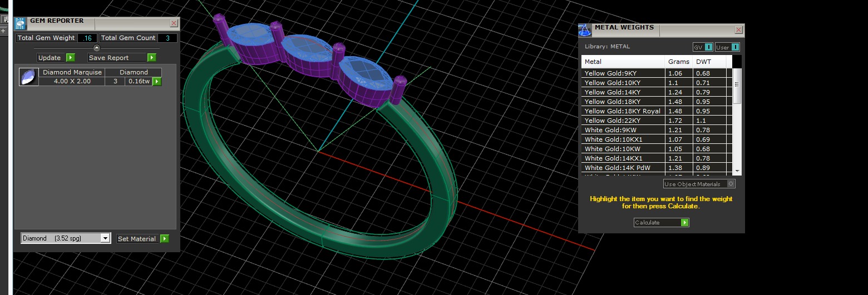Select the Yellow Gold:18KY row
This screenshot has width=868, height=295.
point(657,102)
